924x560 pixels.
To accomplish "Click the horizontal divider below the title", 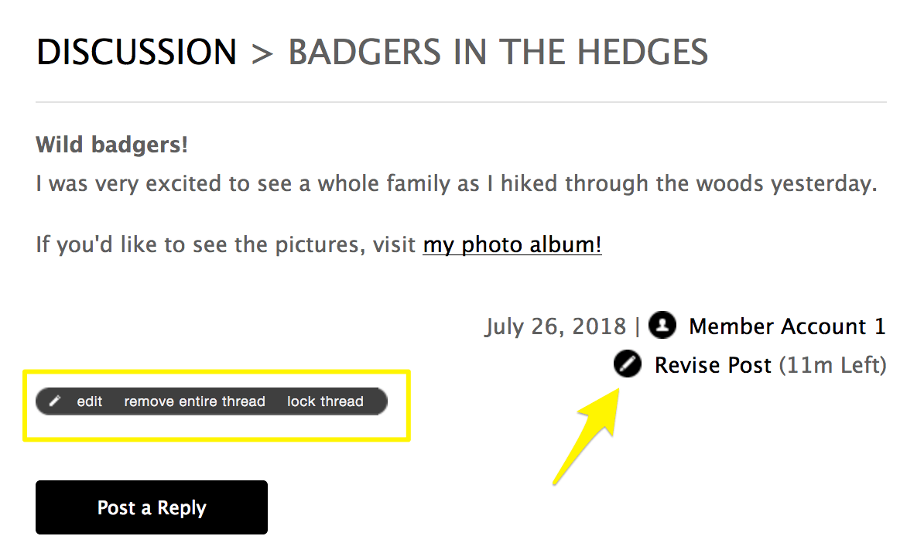I will pyautogui.click(x=460, y=102).
